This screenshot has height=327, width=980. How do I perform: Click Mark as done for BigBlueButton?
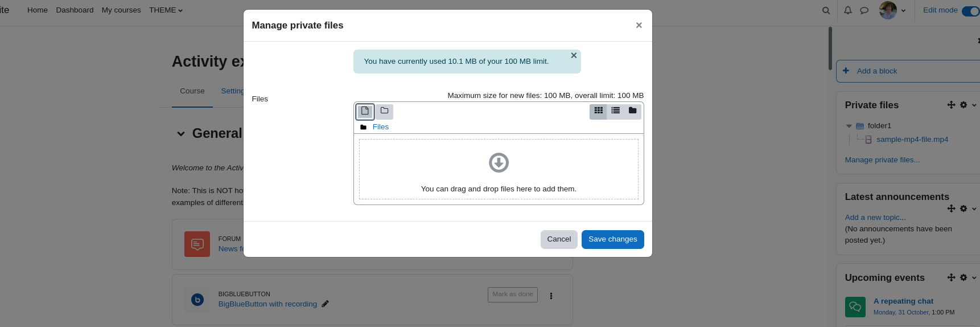tap(513, 295)
